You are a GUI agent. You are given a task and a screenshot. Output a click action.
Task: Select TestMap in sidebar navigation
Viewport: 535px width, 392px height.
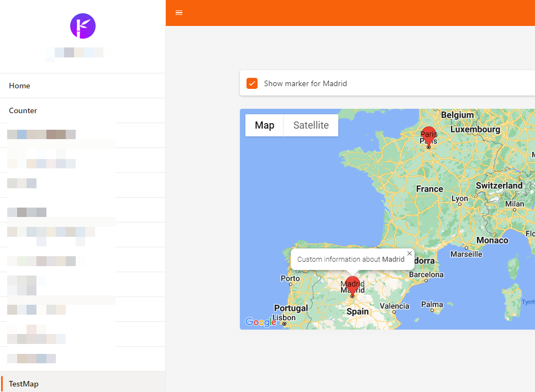tap(24, 384)
